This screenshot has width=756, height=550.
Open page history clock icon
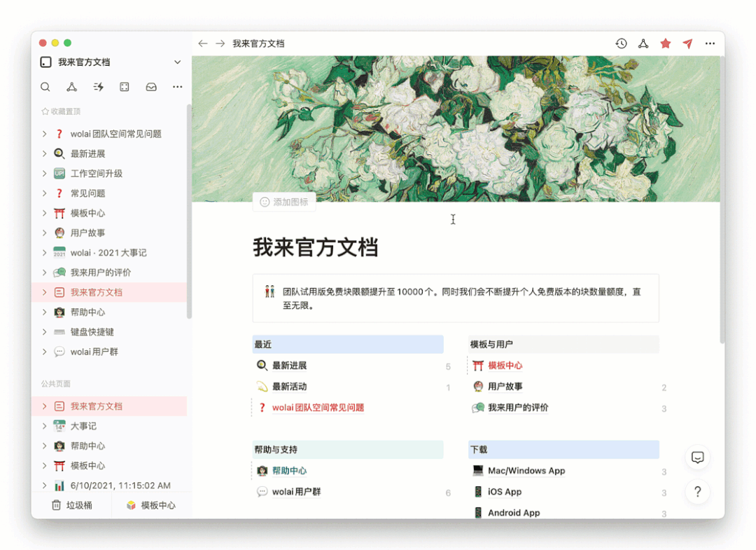621,43
